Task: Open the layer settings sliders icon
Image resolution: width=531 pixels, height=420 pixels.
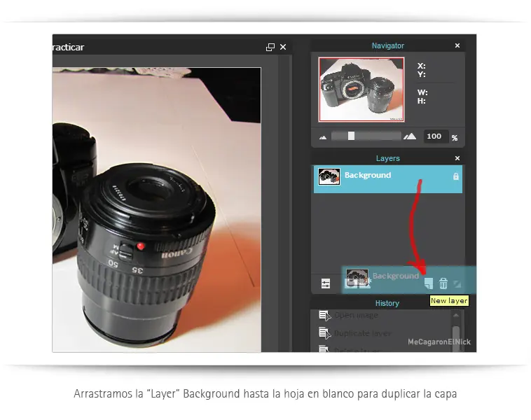Action: point(326,283)
